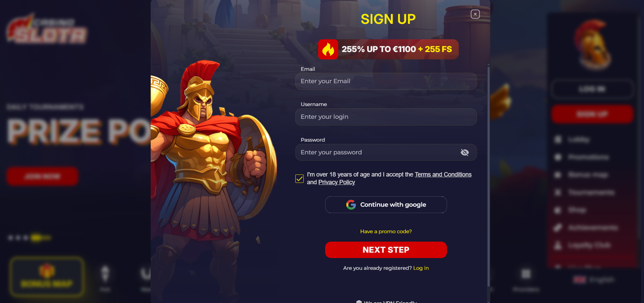
Task: Open the Terms and Conditions link
Action: click(x=443, y=174)
